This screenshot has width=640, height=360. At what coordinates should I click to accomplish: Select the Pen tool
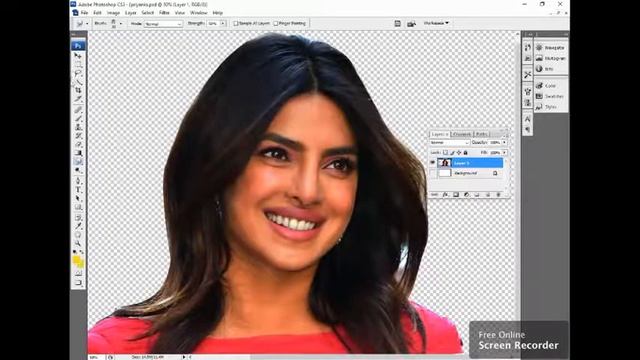(x=78, y=181)
